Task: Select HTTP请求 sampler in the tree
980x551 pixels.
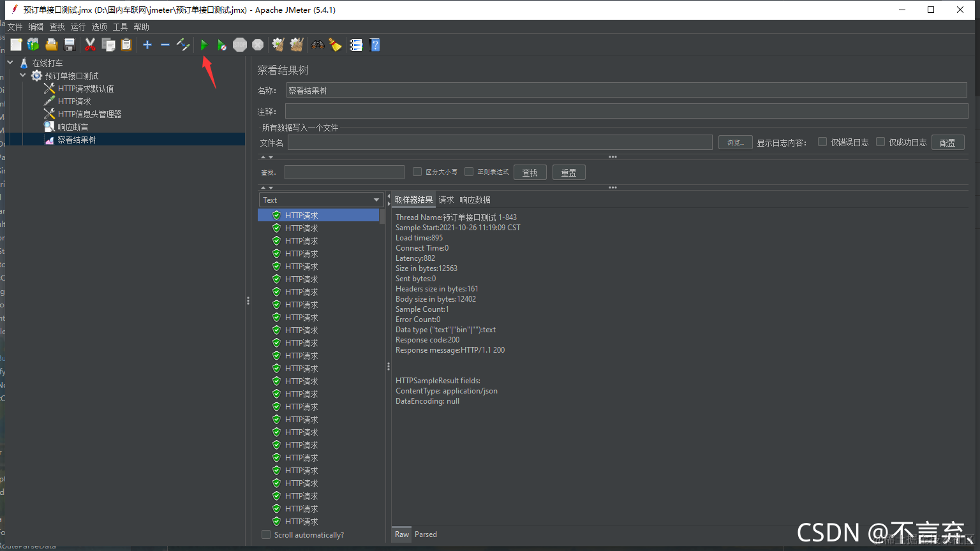Action: (x=74, y=101)
